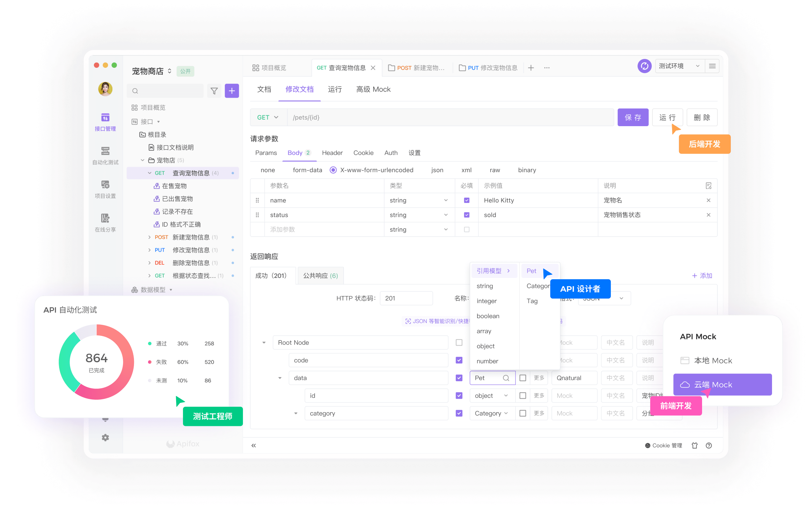Switch to the 高级 Mock tab
812x514 pixels.
tap(373, 89)
